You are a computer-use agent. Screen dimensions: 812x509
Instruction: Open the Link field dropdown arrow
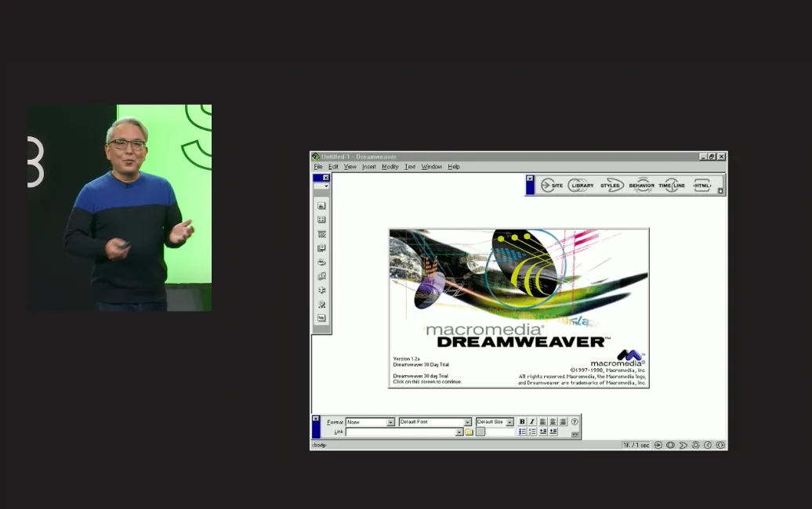459,432
